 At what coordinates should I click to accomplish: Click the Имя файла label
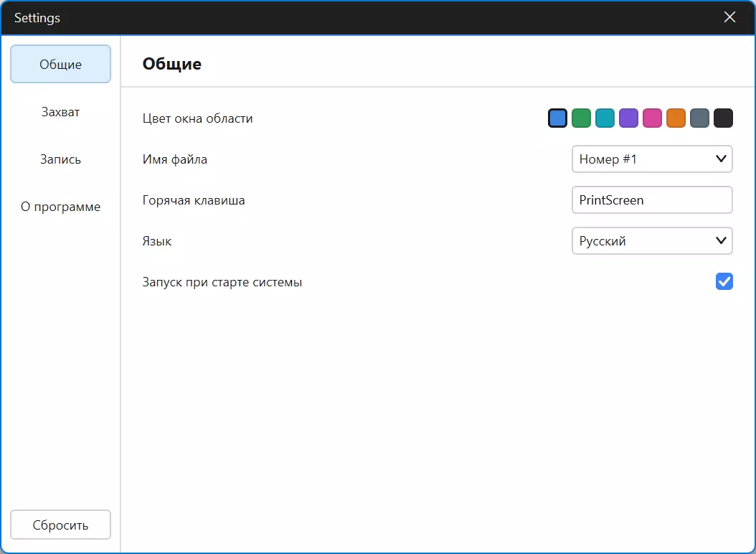click(175, 159)
